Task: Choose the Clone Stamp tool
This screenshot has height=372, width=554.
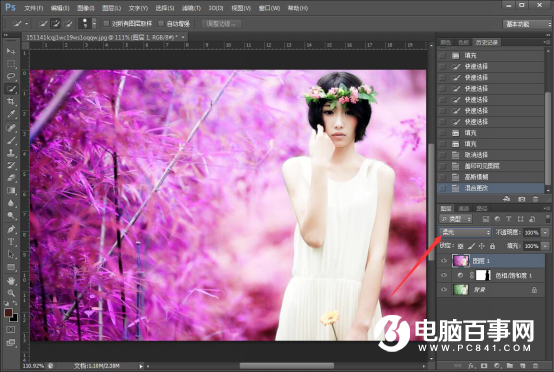Action: pos(11,153)
